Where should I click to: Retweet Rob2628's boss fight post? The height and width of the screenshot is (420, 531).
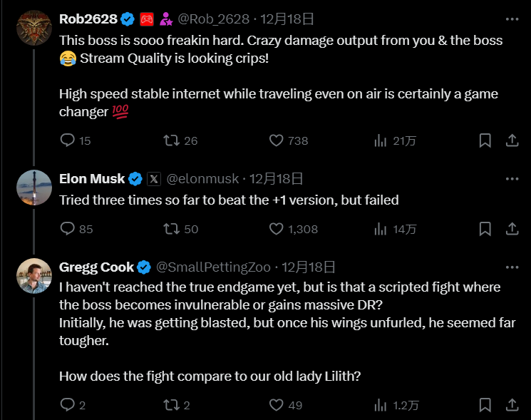click(x=172, y=140)
